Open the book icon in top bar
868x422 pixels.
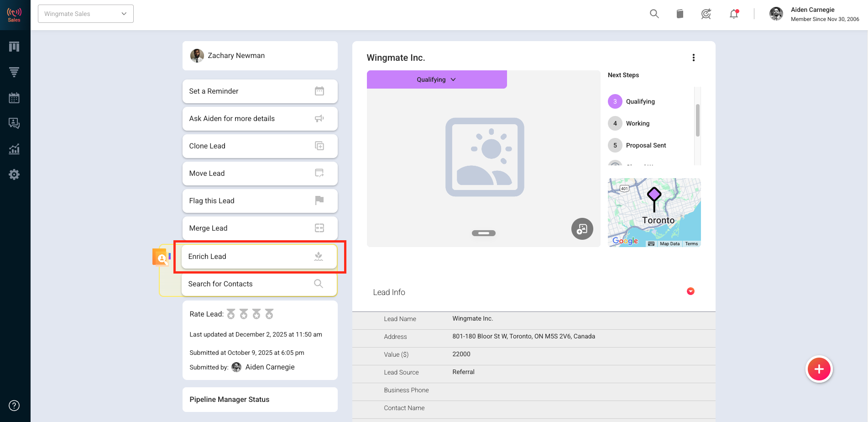pyautogui.click(x=680, y=14)
